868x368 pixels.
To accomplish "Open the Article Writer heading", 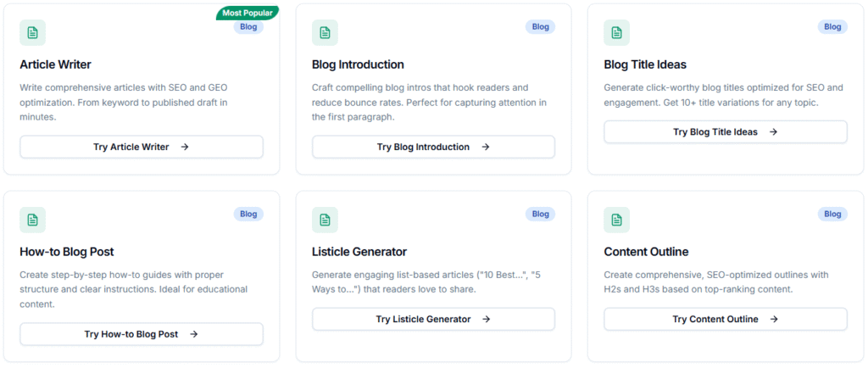I will (x=55, y=64).
